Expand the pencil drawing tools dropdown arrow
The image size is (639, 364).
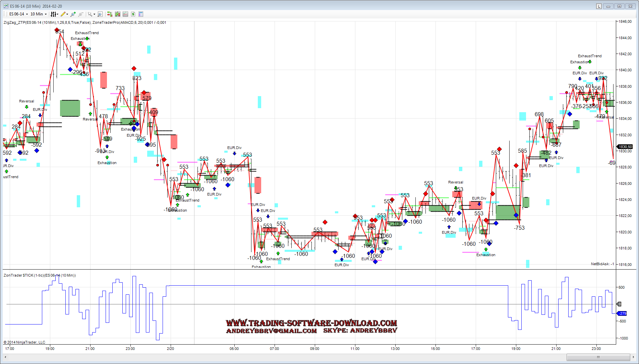67,14
